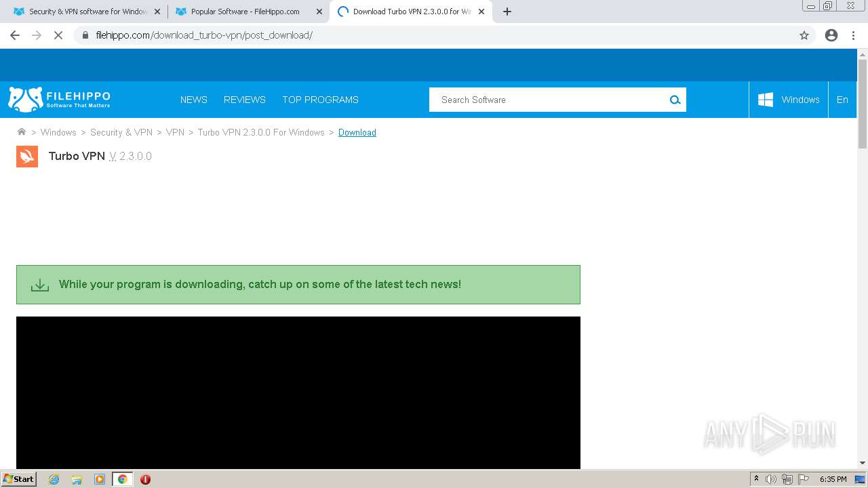Image resolution: width=868 pixels, height=488 pixels.
Task: Click the 2.3.0.0 version text
Action: (x=136, y=156)
